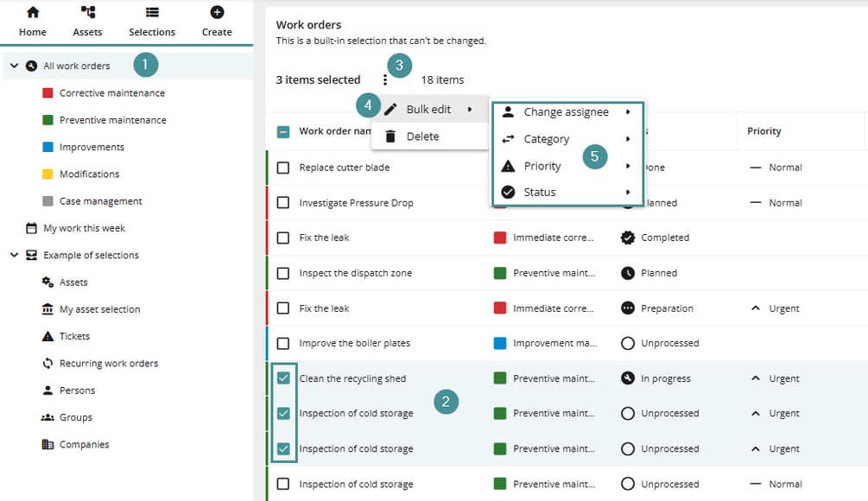Click Completed status badge icon
Viewport: 868px width, 501px height.
point(628,238)
